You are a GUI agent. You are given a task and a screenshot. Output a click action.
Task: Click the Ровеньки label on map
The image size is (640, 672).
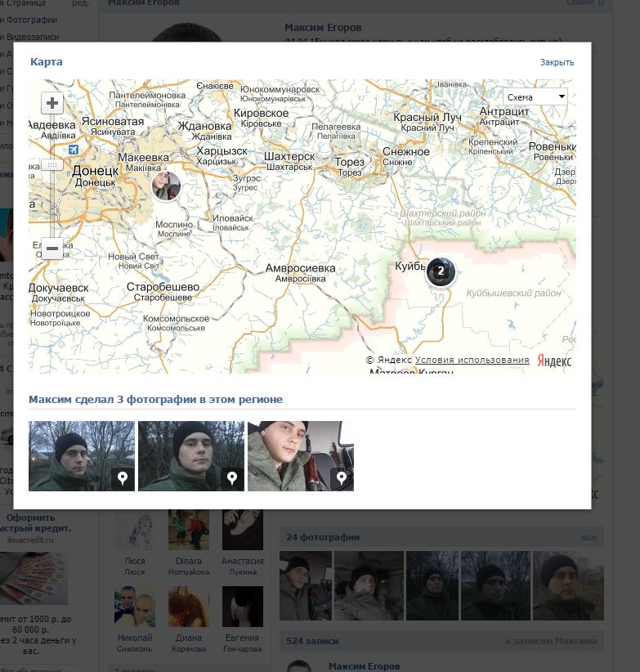point(553,146)
